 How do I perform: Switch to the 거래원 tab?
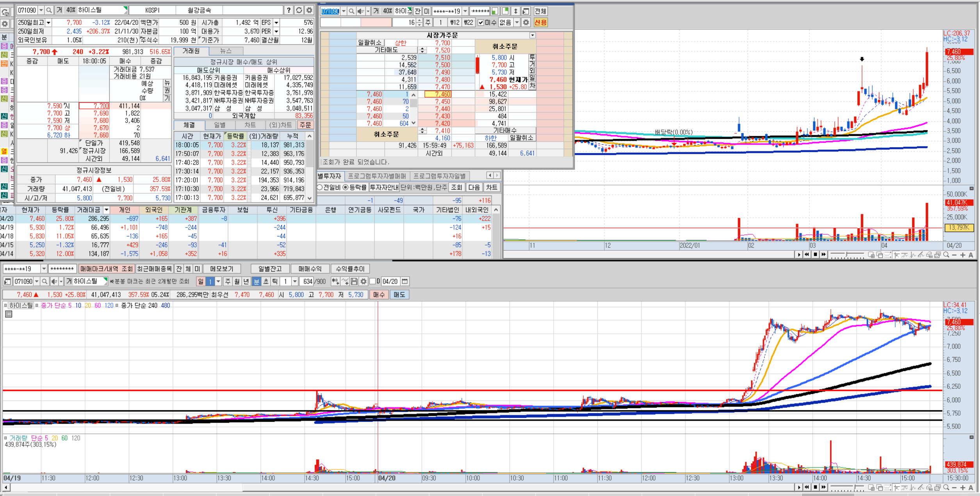coord(191,51)
